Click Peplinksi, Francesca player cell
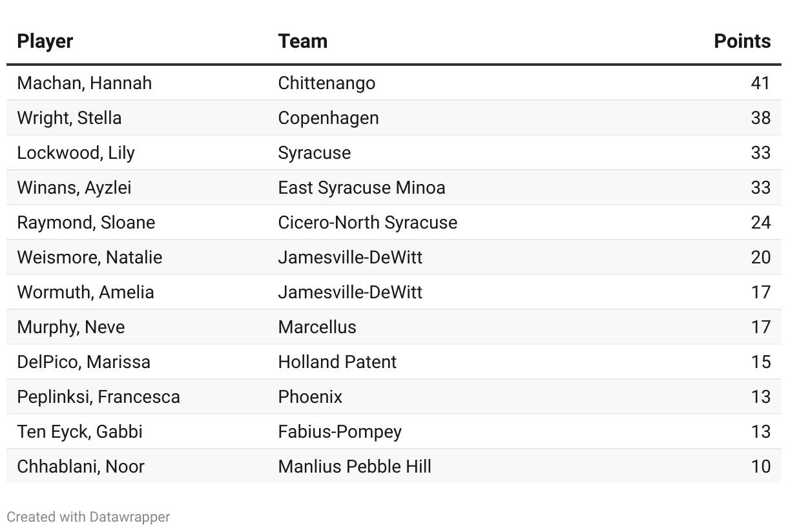Image resolution: width=788 pixels, height=532 pixels. pyautogui.click(x=99, y=397)
